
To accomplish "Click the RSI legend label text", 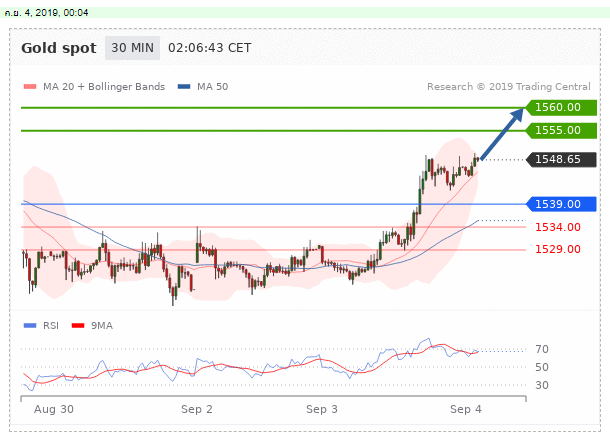I will (51, 326).
